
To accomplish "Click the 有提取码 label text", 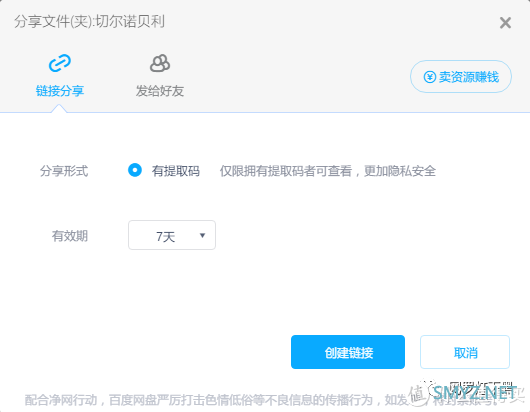I will coord(176,171).
